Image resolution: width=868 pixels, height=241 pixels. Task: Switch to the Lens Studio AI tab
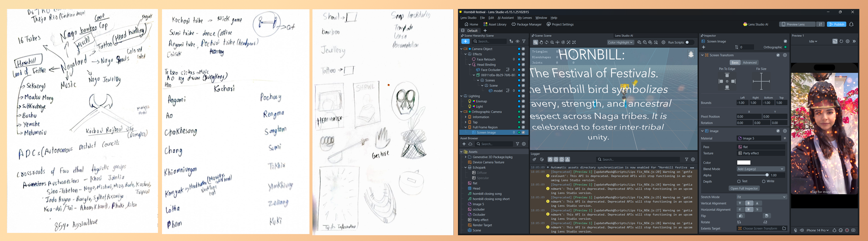pyautogui.click(x=624, y=35)
